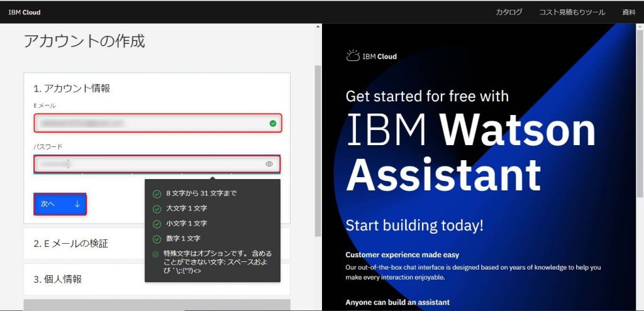Viewport: 644px width, 311px height.
Task: Click the 大文字 1 文字 requirement text
Action: point(186,209)
